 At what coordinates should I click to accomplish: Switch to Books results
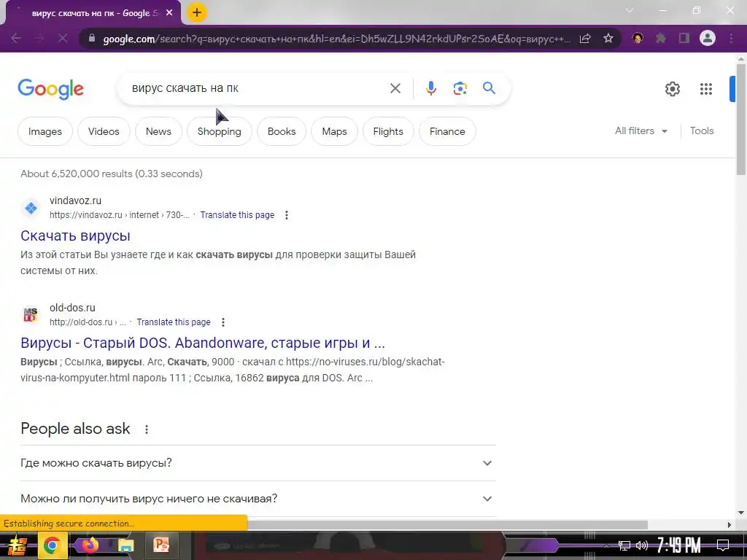[x=282, y=131]
